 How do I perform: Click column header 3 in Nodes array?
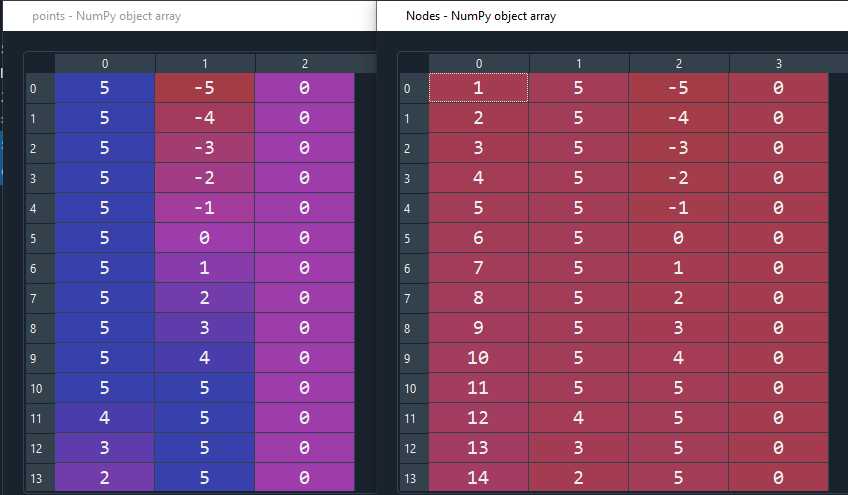779,63
